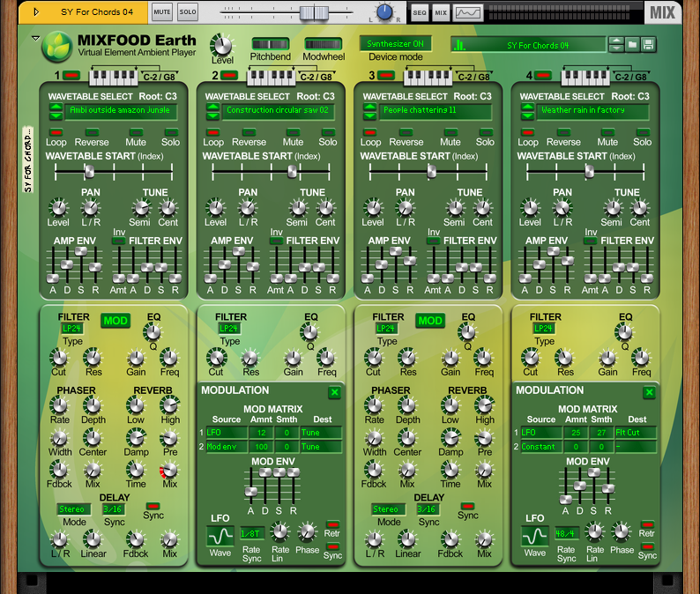Open layer 1 MOD panel button
Viewport: 700px width, 594px height.
click(115, 321)
